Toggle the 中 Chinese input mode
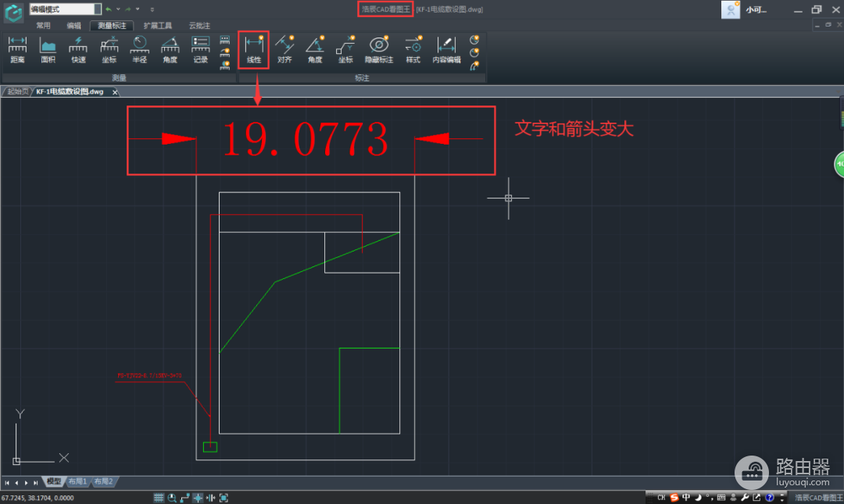This screenshot has width=844, height=504. click(686, 498)
